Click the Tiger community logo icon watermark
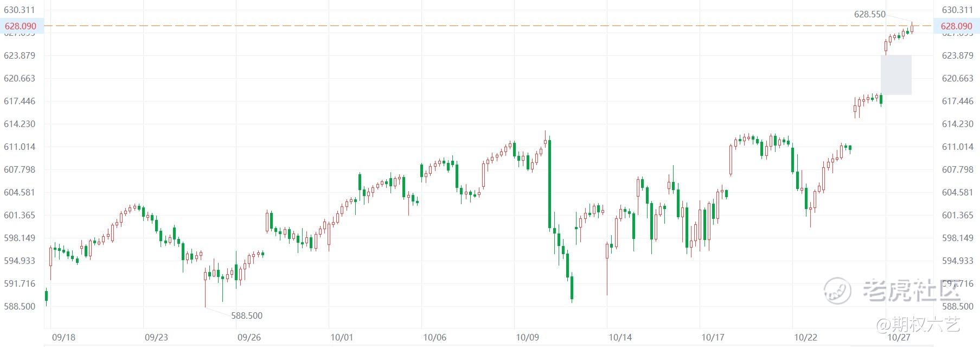Screen dimensions: 980x347 [838, 290]
